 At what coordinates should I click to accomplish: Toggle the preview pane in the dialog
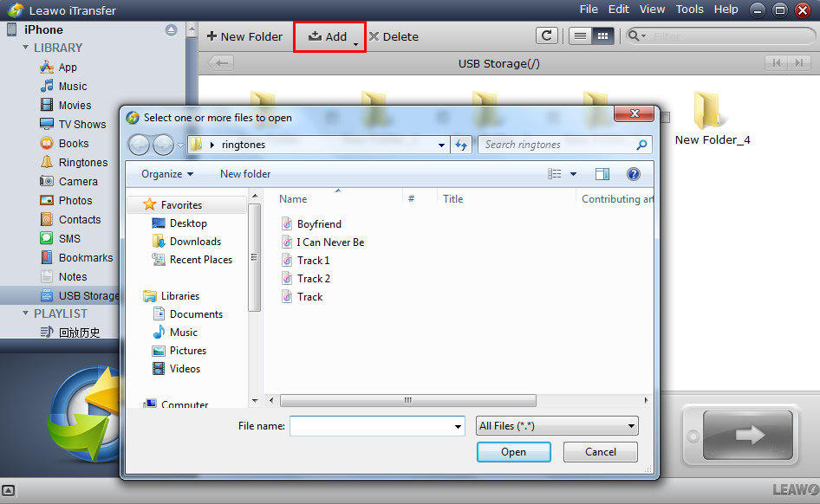[x=602, y=174]
